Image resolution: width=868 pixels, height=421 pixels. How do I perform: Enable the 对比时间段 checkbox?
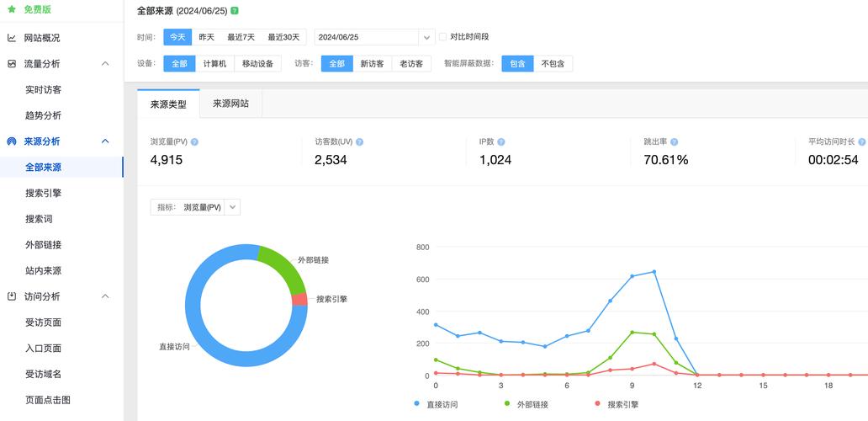click(443, 37)
